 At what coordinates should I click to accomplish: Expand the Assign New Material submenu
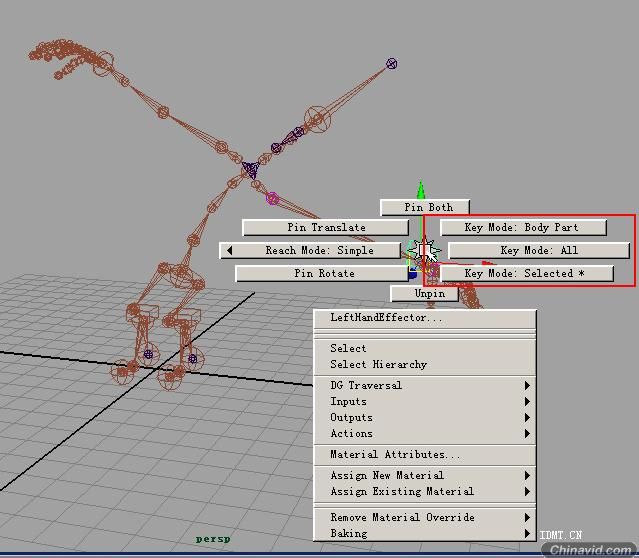[x=425, y=476]
